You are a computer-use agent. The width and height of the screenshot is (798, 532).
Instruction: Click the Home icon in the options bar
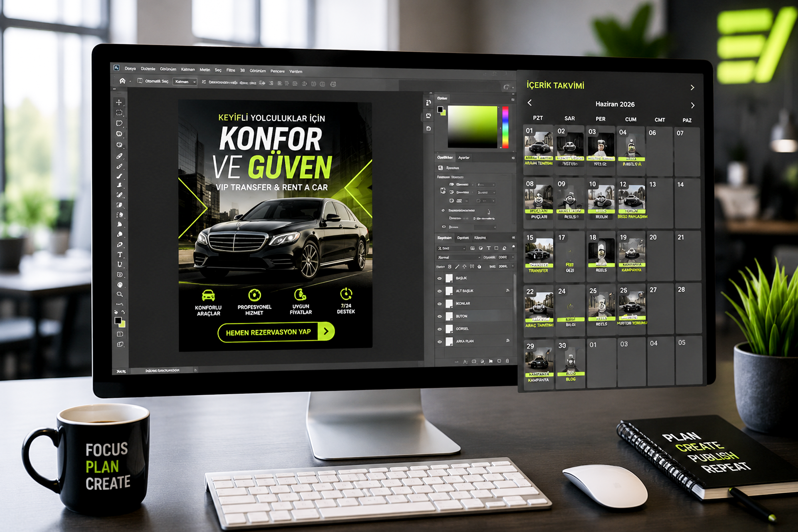[x=122, y=81]
